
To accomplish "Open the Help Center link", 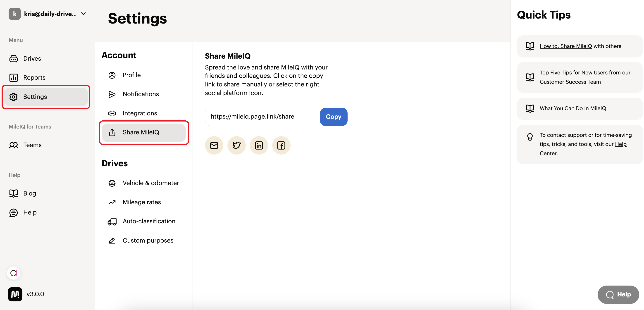I will point(620,144).
